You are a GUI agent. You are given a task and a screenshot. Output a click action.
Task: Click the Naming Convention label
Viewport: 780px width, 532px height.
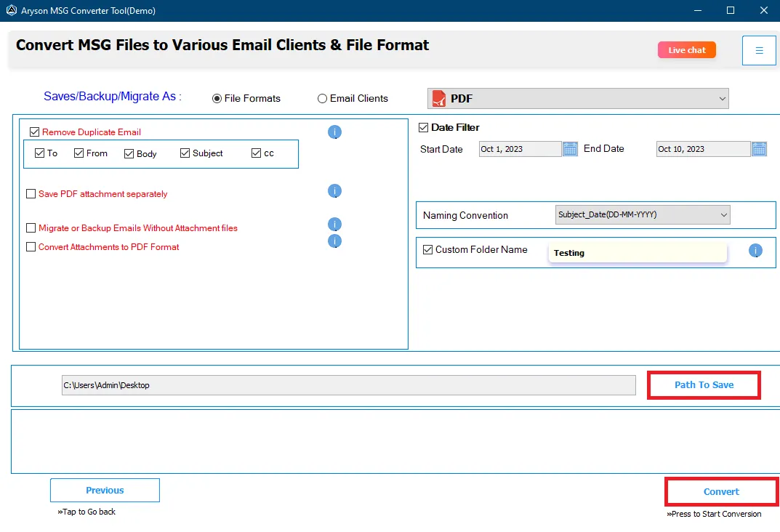pos(466,215)
